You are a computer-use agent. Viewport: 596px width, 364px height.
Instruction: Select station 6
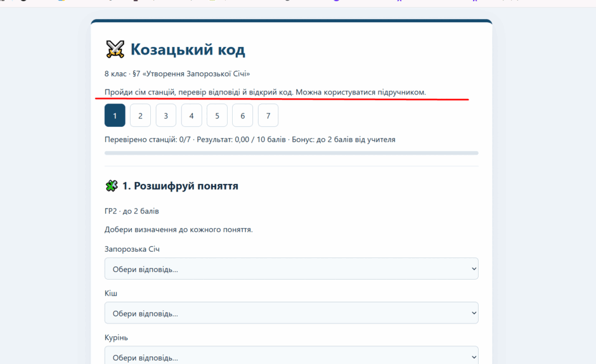pos(242,115)
